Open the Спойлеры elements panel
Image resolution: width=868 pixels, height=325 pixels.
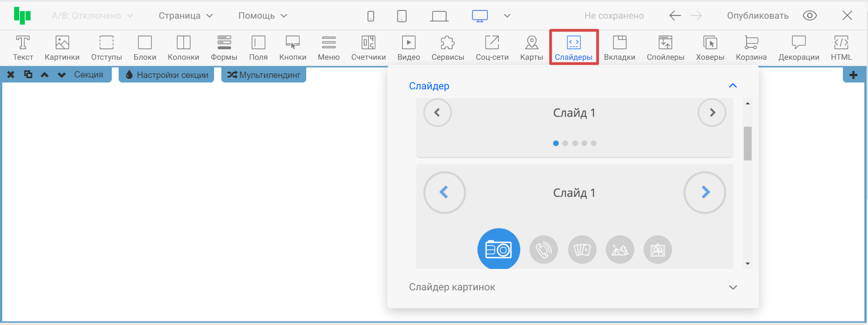point(665,47)
